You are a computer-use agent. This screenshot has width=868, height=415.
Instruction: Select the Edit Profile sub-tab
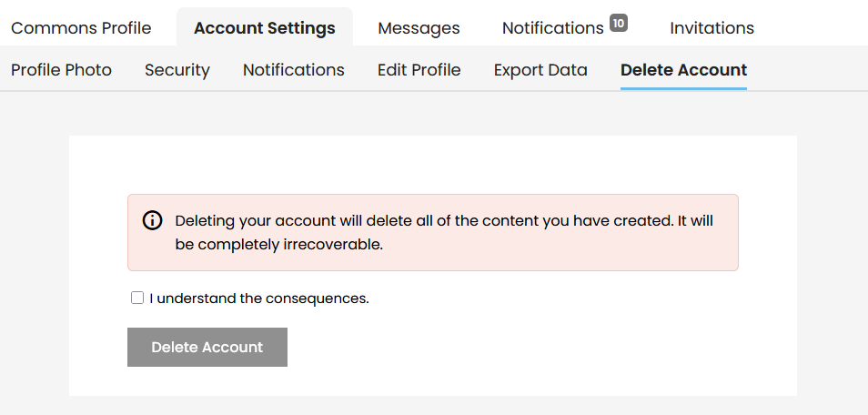(x=419, y=70)
